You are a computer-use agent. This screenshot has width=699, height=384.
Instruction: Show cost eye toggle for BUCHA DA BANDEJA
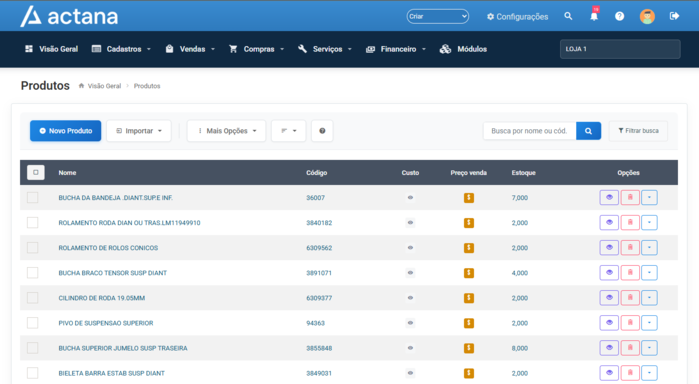410,198
